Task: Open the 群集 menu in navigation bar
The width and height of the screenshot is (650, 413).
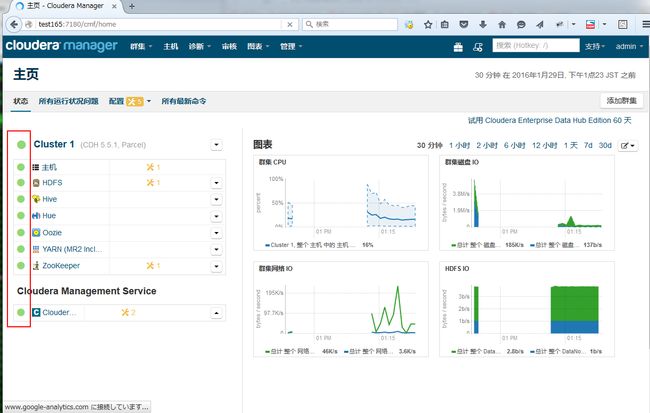Action: (141, 46)
